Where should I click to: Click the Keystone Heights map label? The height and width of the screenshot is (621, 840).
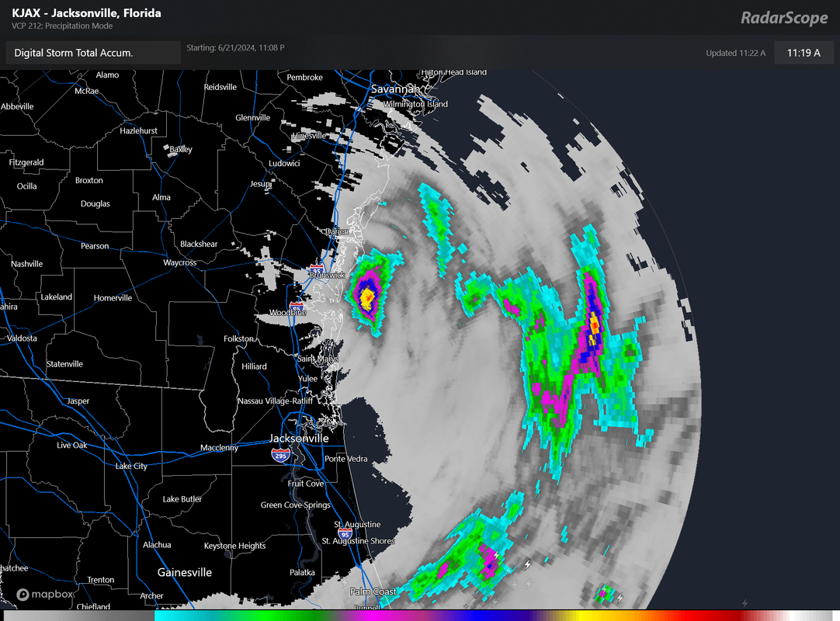234,546
